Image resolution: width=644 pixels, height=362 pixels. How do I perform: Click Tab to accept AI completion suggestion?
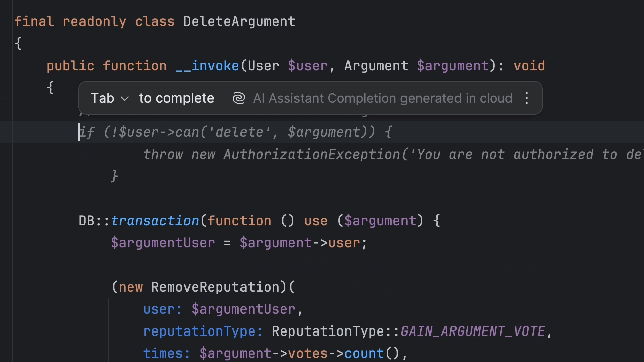(102, 98)
